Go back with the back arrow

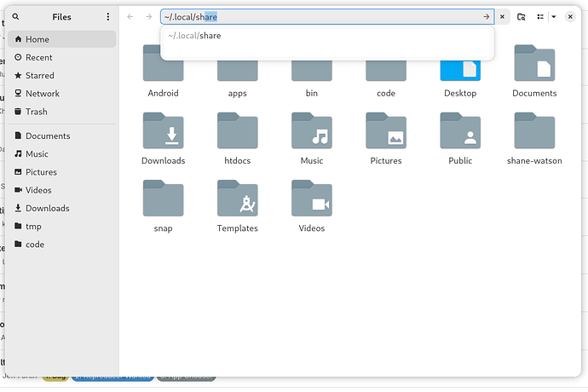tap(130, 17)
